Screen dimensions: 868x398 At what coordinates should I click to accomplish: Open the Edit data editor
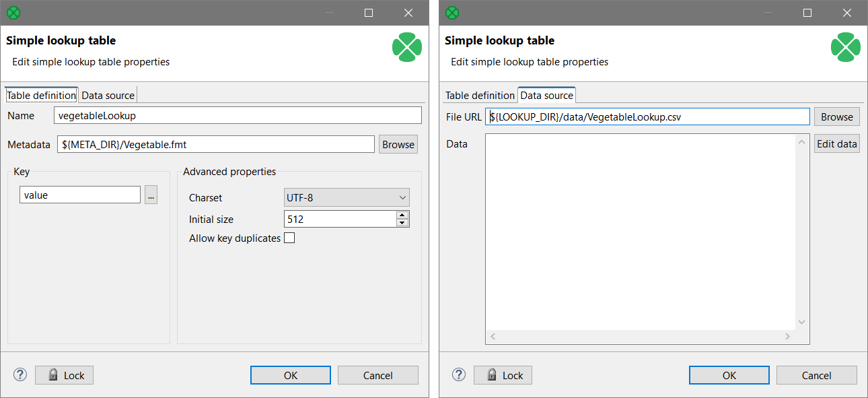(x=836, y=143)
